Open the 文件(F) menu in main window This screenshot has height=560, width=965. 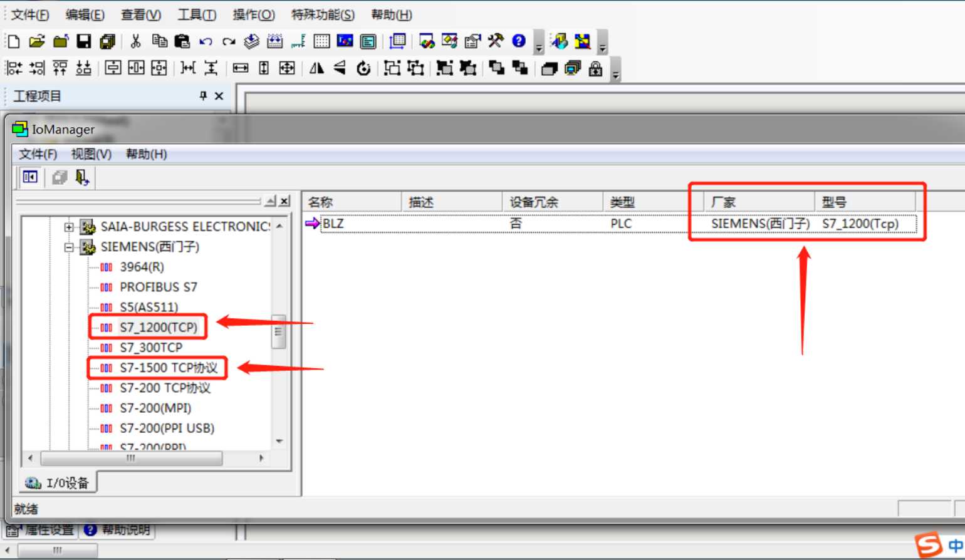point(30,14)
